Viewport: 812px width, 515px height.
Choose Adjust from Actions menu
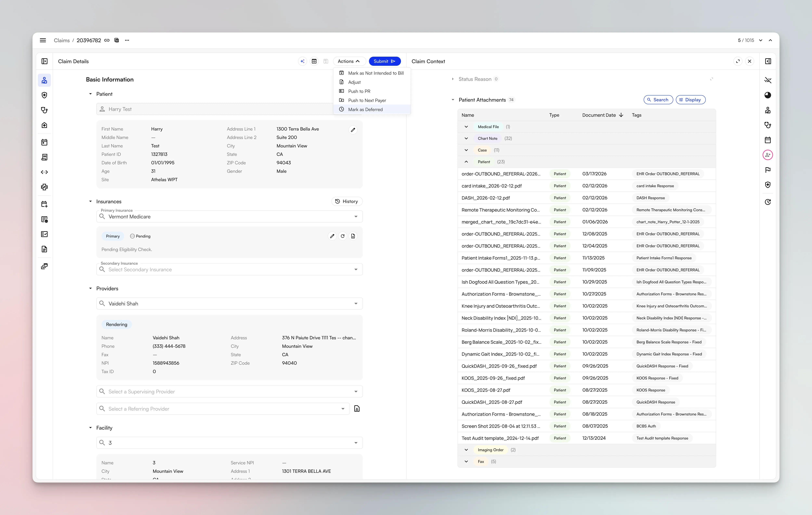(x=372, y=82)
